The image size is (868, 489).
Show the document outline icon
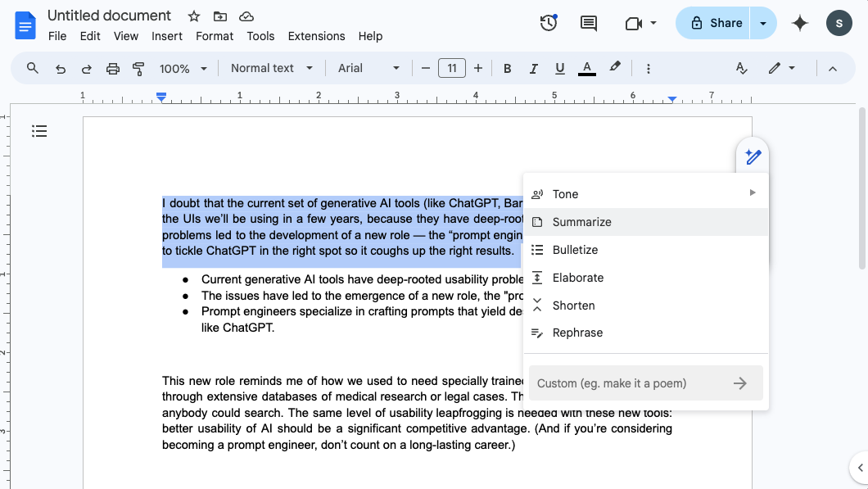click(39, 131)
